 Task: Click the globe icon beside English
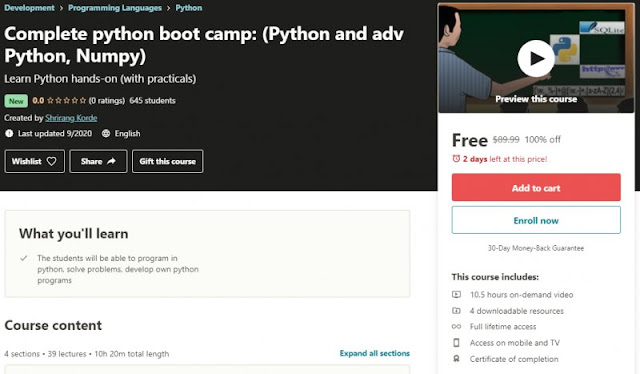pos(106,134)
